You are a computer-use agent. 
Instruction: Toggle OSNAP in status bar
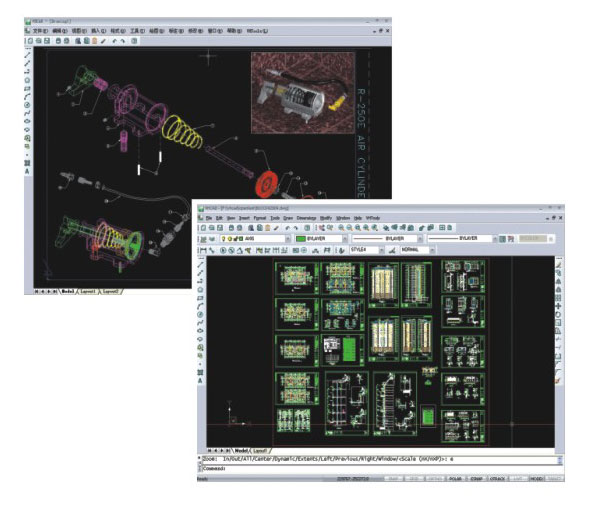click(x=476, y=479)
